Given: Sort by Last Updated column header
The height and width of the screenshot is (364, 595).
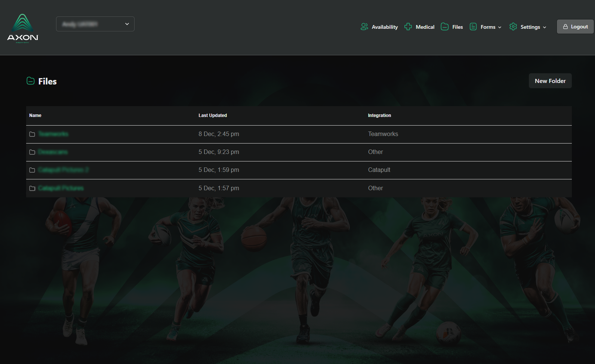Looking at the screenshot, I should click(213, 115).
